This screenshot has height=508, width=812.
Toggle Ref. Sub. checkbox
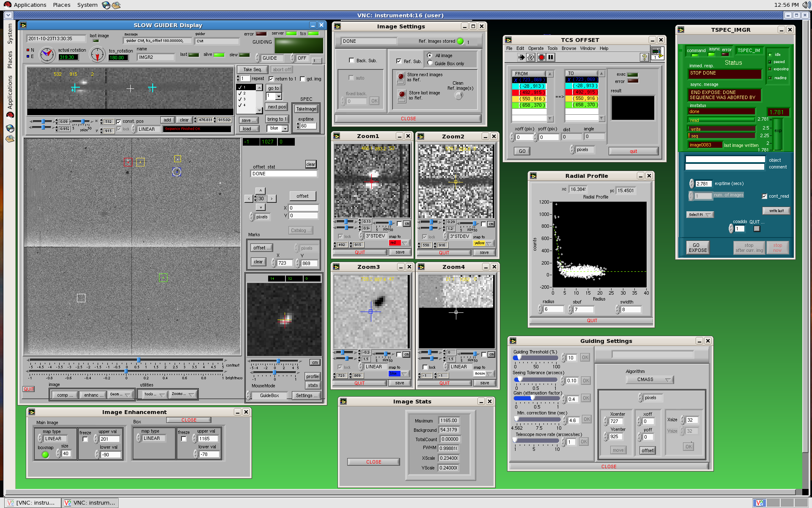tap(398, 61)
